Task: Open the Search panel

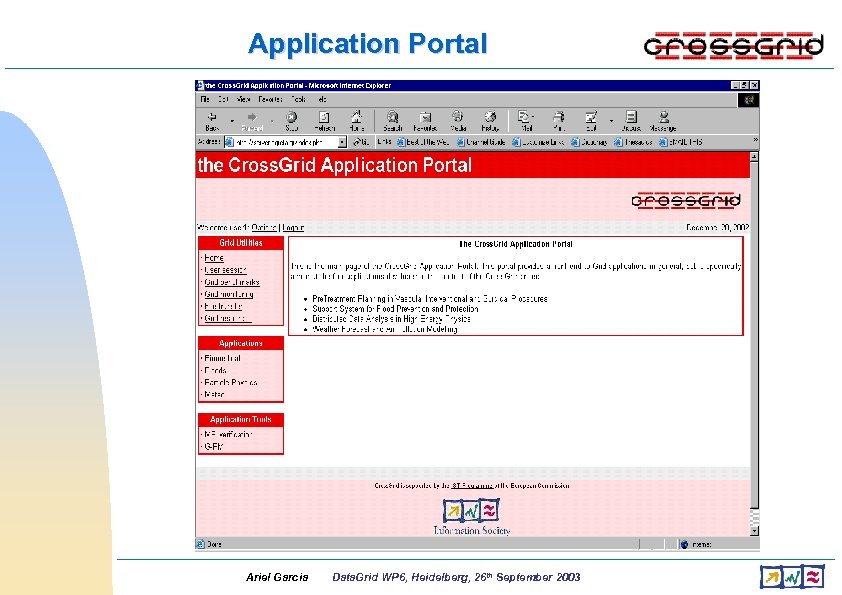Action: coord(393,118)
